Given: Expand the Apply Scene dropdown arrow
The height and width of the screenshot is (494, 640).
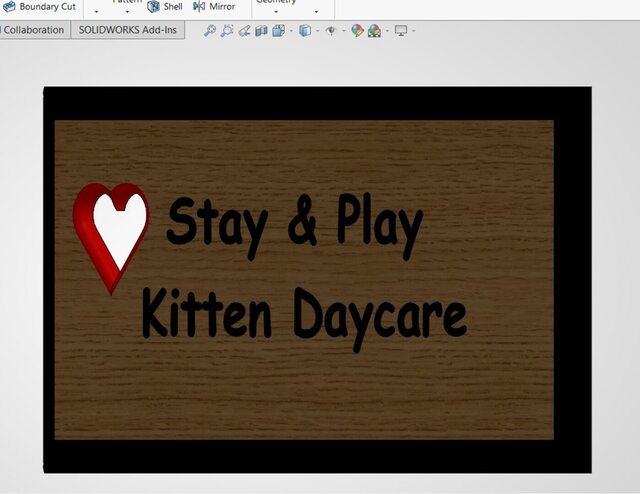Looking at the screenshot, I should 387,31.
